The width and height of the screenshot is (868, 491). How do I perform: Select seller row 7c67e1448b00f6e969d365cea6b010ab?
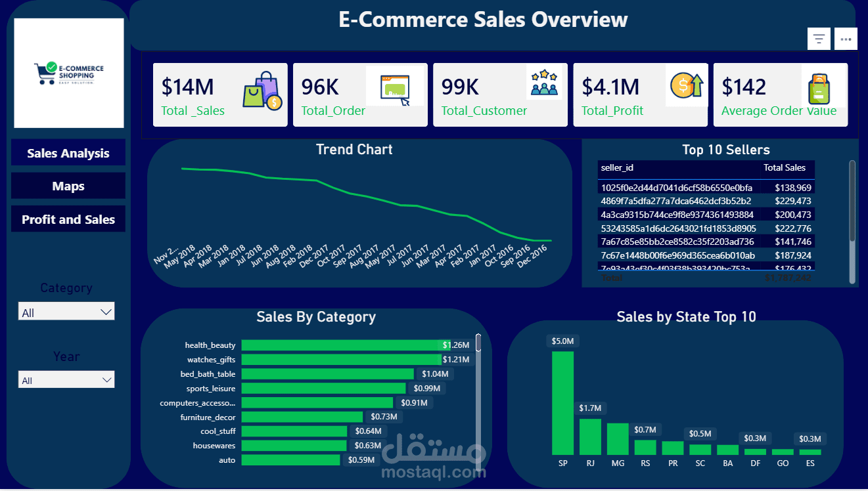pos(706,255)
